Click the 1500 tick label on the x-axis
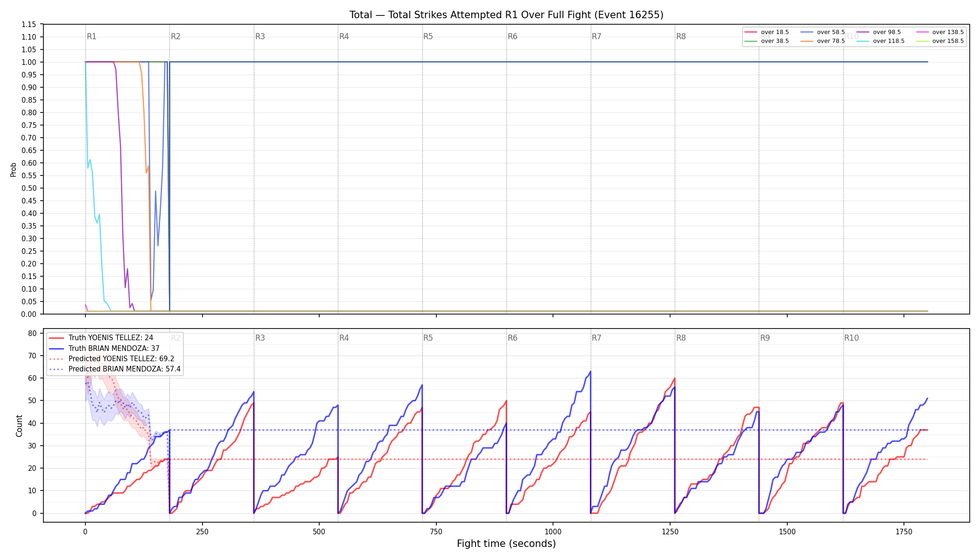 pyautogui.click(x=787, y=532)
